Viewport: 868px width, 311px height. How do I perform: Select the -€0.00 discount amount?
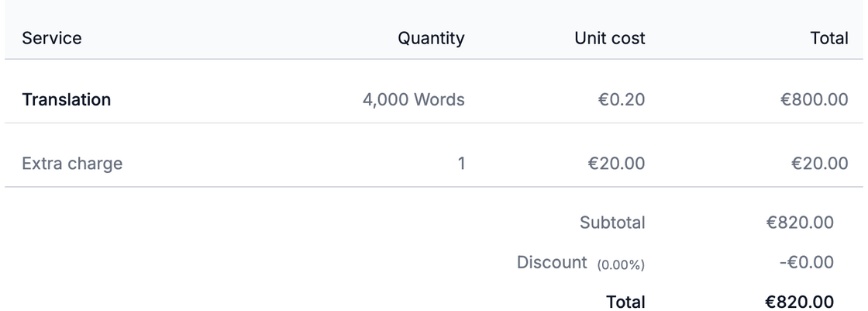pos(806,263)
